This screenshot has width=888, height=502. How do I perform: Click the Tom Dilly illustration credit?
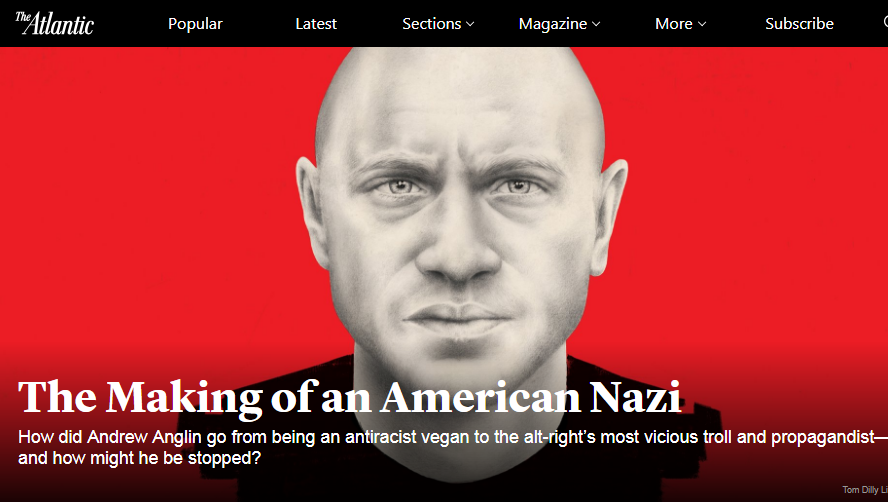(x=865, y=490)
